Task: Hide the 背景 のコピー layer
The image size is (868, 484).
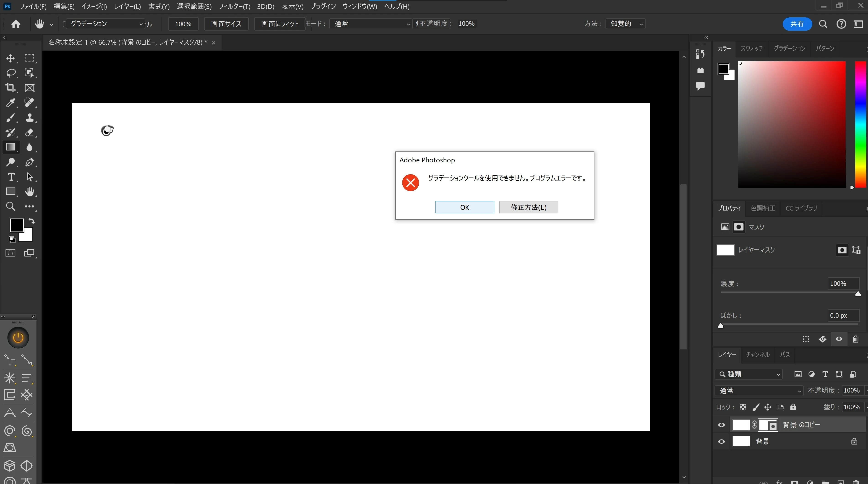Action: pyautogui.click(x=721, y=425)
